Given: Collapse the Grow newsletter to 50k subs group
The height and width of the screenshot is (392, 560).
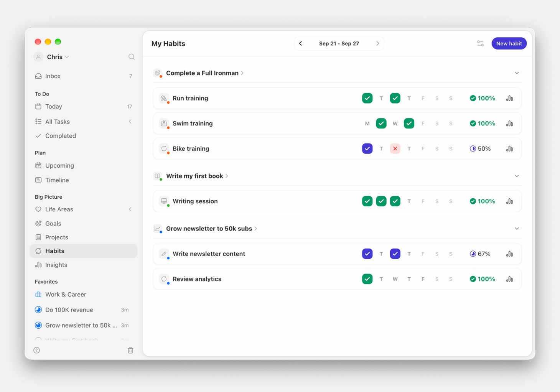Looking at the screenshot, I should 517,229.
